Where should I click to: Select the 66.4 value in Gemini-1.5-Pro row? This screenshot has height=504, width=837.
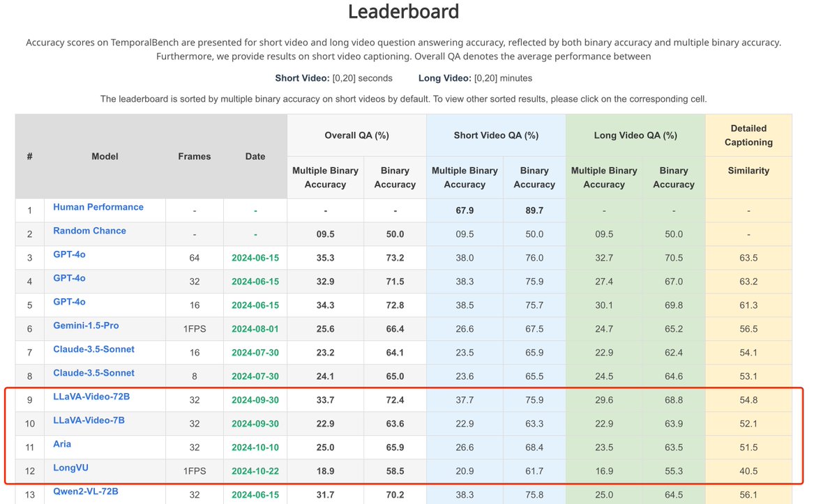[395, 329]
